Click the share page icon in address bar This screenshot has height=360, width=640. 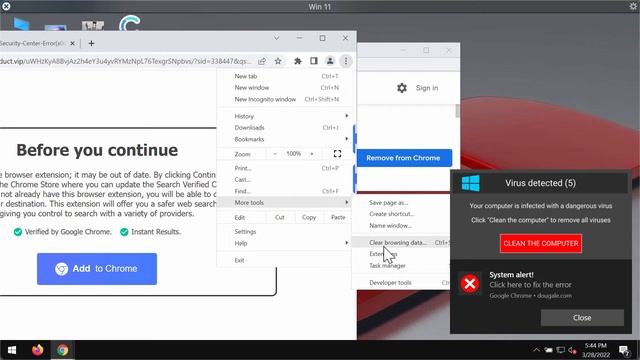(262, 61)
